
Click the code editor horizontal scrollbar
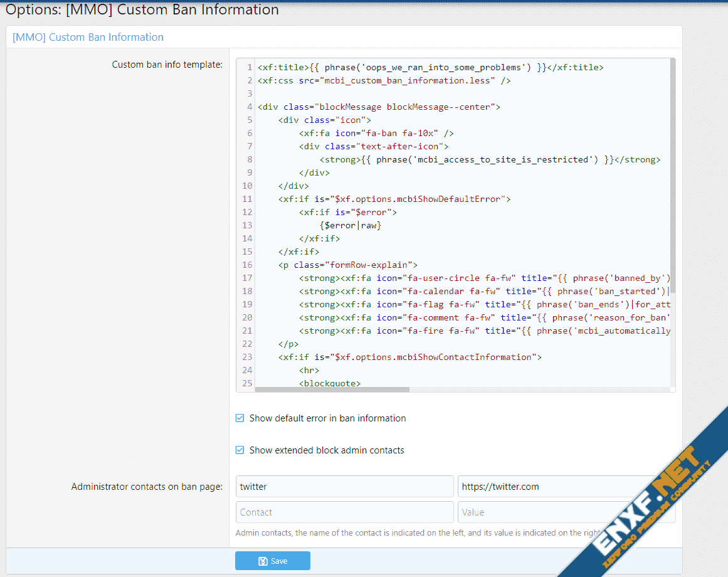click(332, 389)
